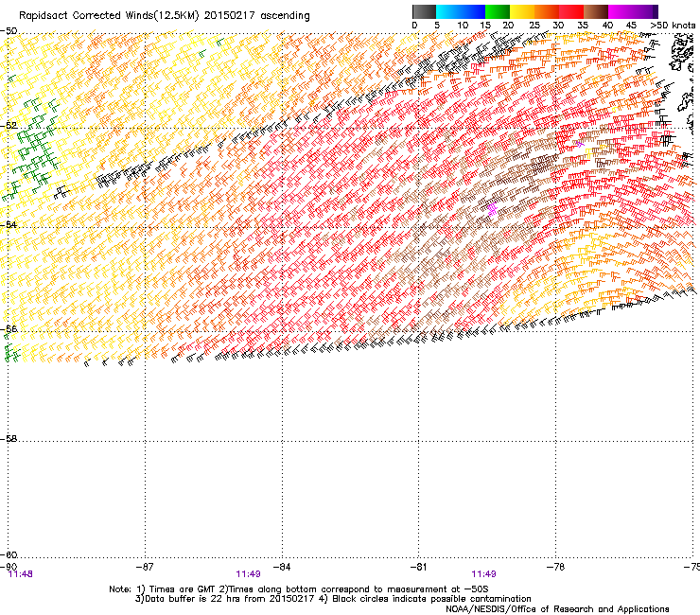
Task: Click the '-78' longitude axis label
Action: pyautogui.click(x=555, y=567)
